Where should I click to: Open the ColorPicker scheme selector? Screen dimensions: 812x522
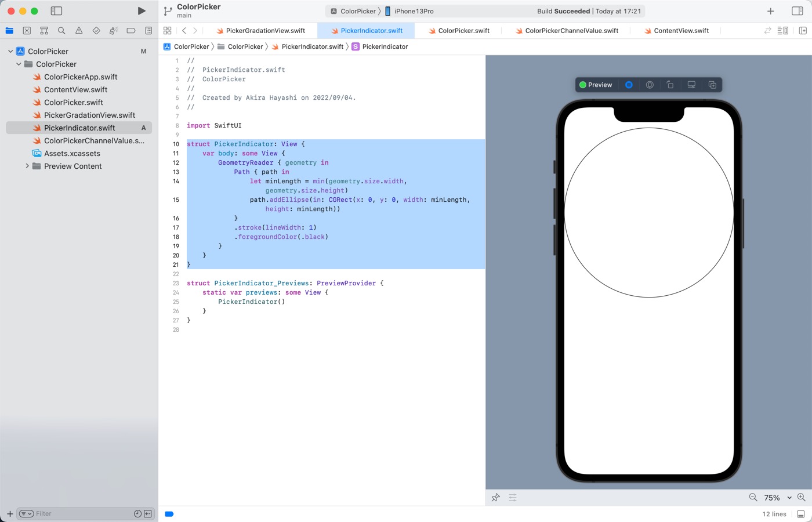[x=353, y=11]
